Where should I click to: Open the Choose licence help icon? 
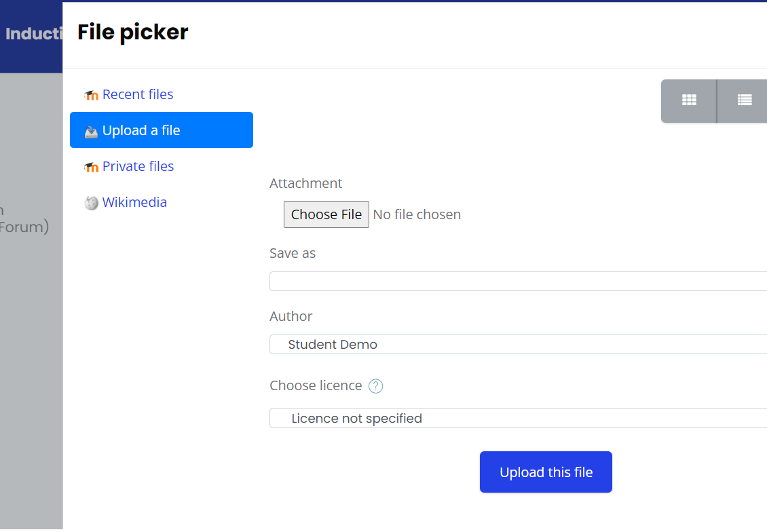point(375,386)
